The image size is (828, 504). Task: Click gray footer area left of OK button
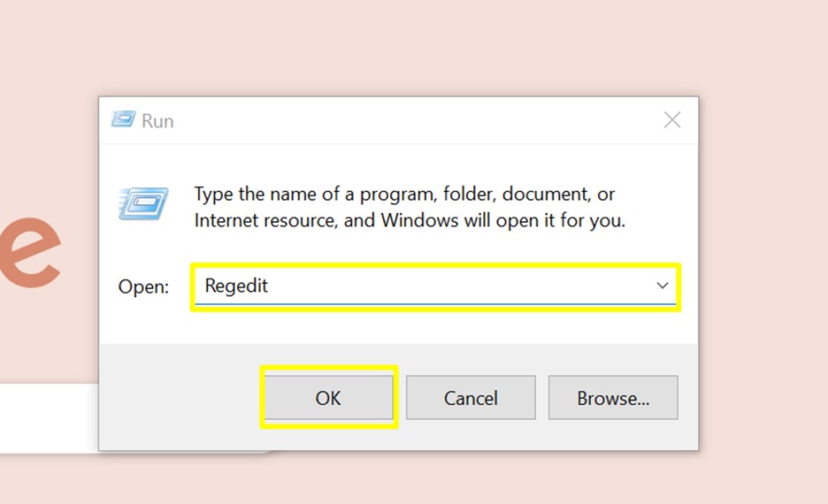[x=177, y=398]
